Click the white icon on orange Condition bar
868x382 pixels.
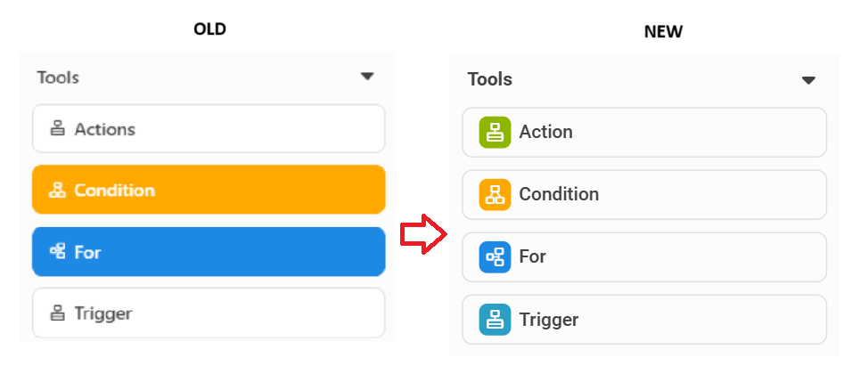(57, 191)
